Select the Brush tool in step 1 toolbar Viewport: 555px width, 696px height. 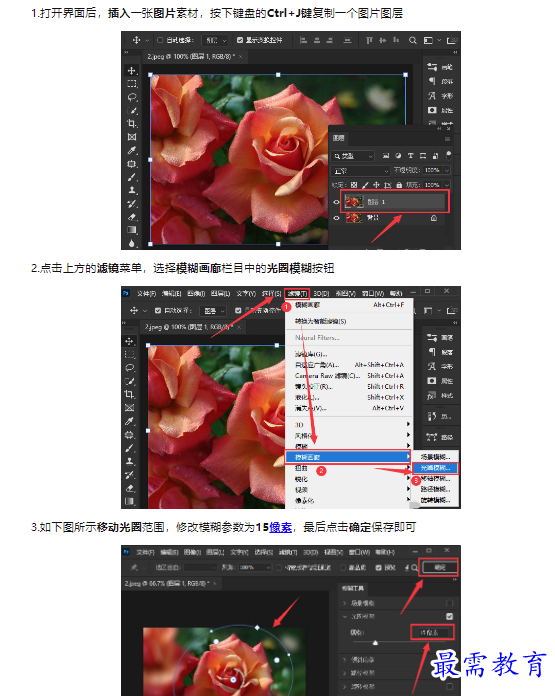(x=132, y=177)
